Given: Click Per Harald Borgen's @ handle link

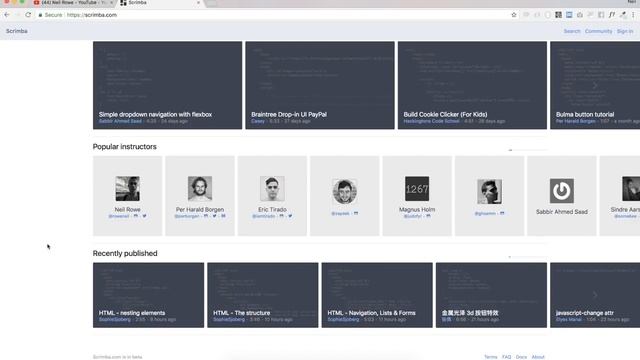Looking at the screenshot, I should tap(187, 216).
